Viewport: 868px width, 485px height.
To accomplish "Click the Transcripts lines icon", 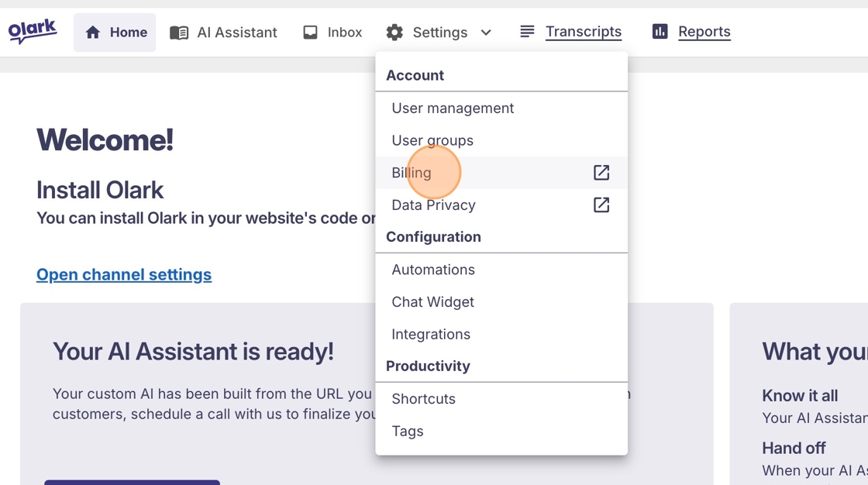I will [x=527, y=32].
